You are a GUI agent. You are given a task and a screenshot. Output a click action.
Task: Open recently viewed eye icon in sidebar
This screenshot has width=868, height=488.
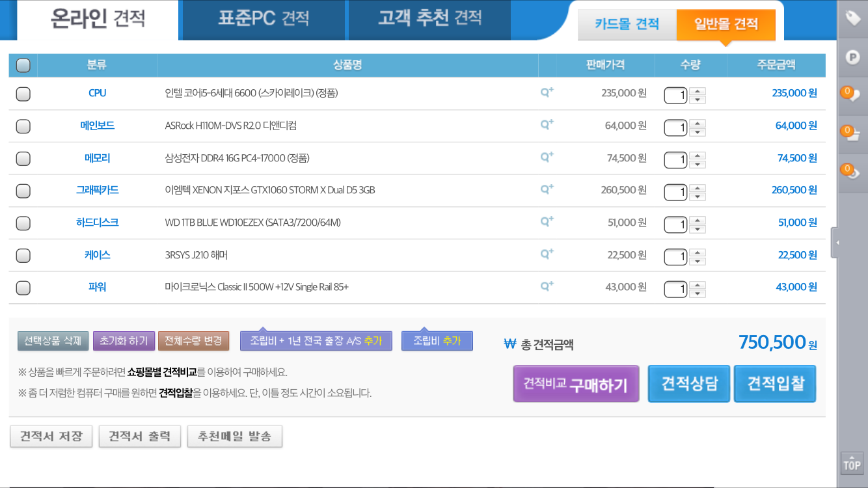(852, 172)
